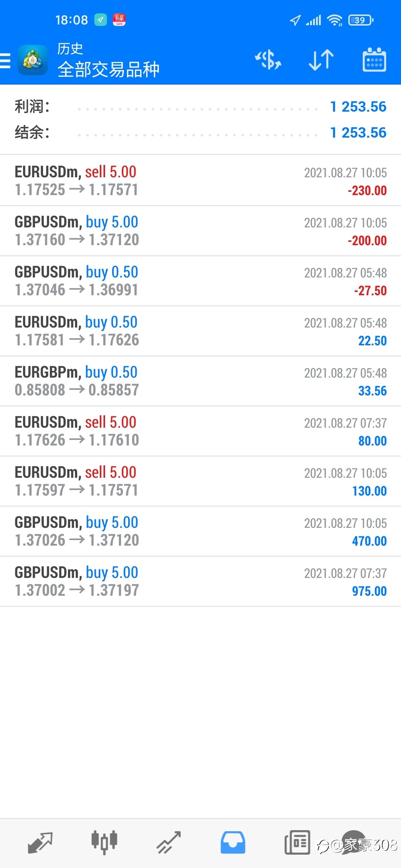Image resolution: width=401 pixels, height=868 pixels.
Task: Open the EURGBPm buy 0.50 trade
Action: [x=200, y=381]
